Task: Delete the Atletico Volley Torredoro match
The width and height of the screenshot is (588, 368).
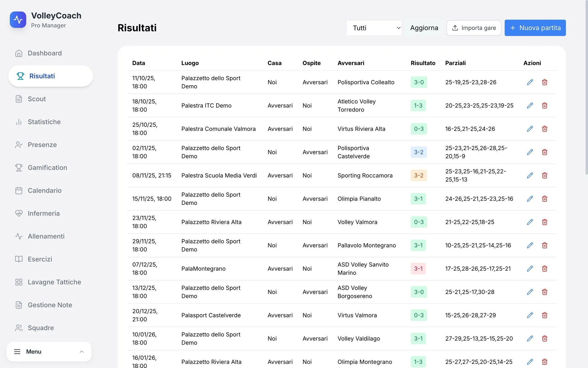Action: (544, 105)
